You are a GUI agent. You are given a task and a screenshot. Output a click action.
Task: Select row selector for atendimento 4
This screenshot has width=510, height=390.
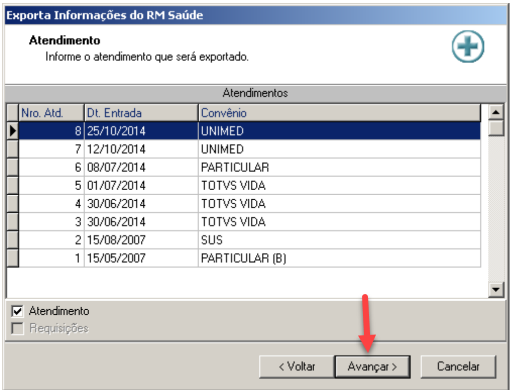click(x=13, y=204)
